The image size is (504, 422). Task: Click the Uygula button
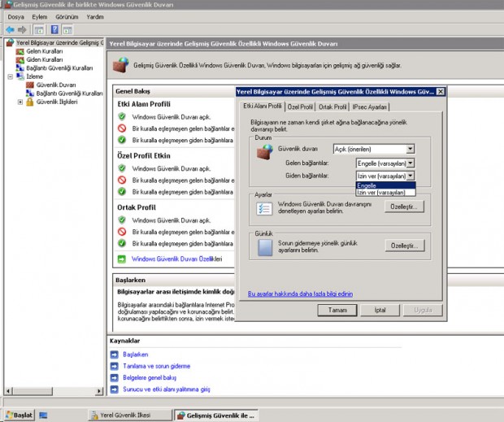(423, 310)
